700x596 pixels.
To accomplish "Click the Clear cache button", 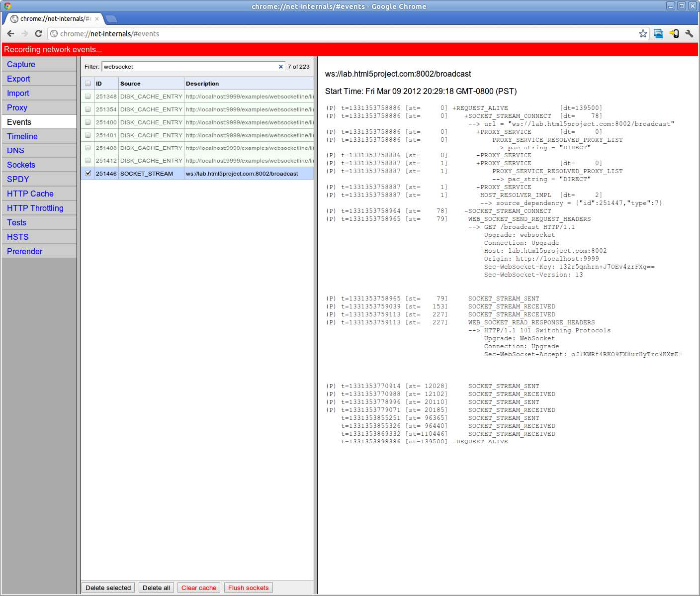I will [x=198, y=588].
